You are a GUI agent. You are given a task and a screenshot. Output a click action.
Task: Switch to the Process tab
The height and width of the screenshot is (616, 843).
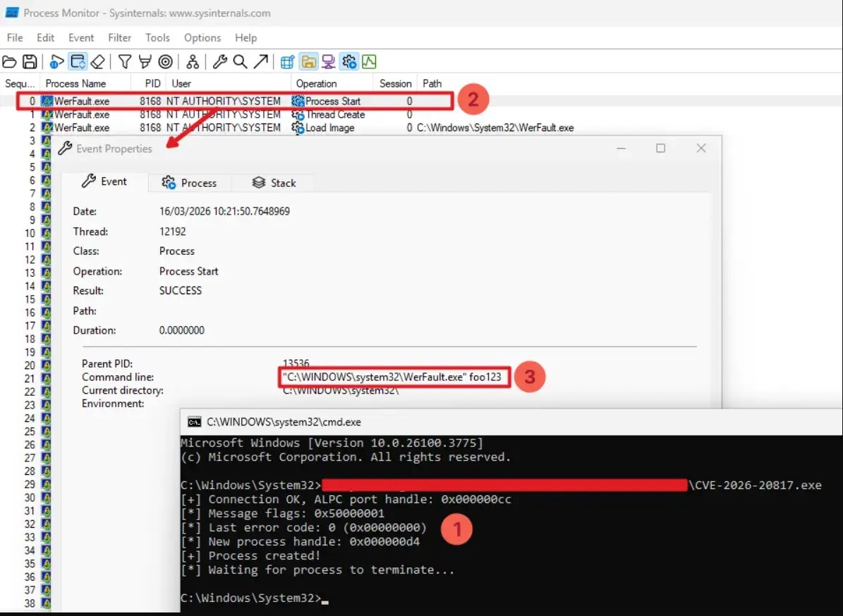[x=189, y=182]
